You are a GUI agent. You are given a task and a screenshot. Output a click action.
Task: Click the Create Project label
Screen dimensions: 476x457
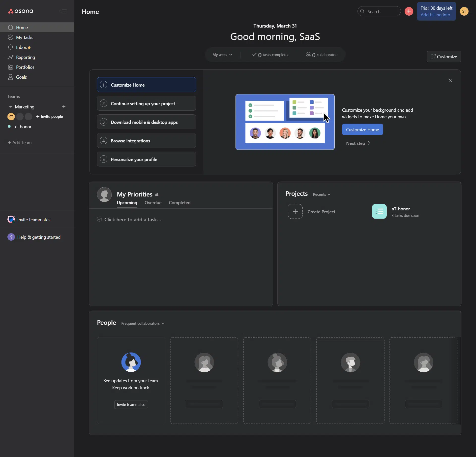pos(321,212)
